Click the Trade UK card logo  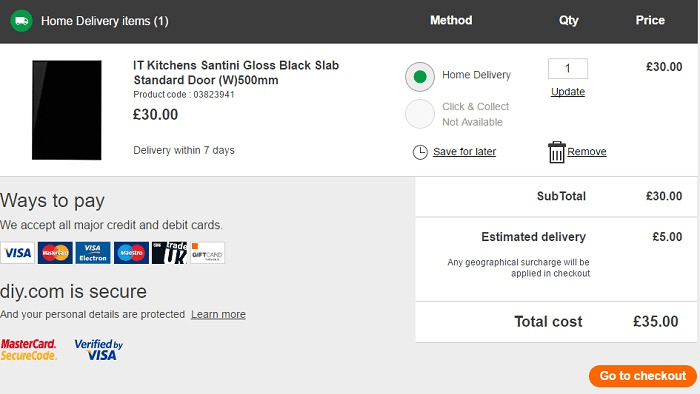[169, 253]
